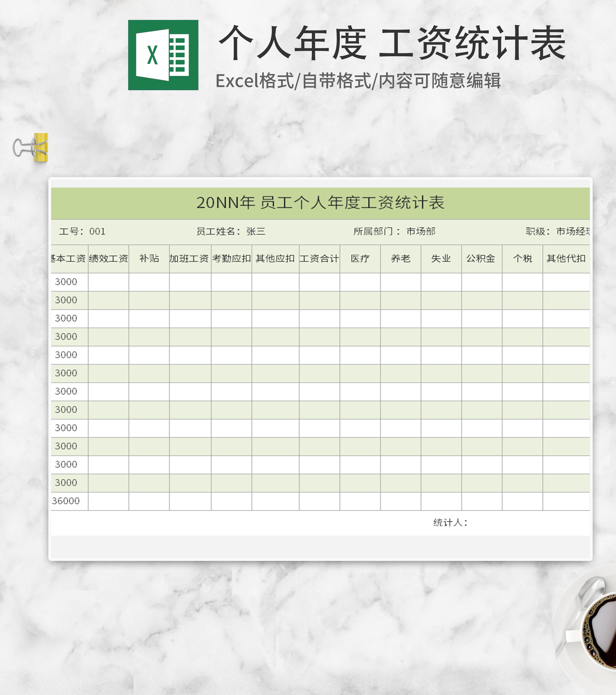Screen dimensions: 616x695
Task: Select the 绩效工资 column header
Action: click(108, 259)
